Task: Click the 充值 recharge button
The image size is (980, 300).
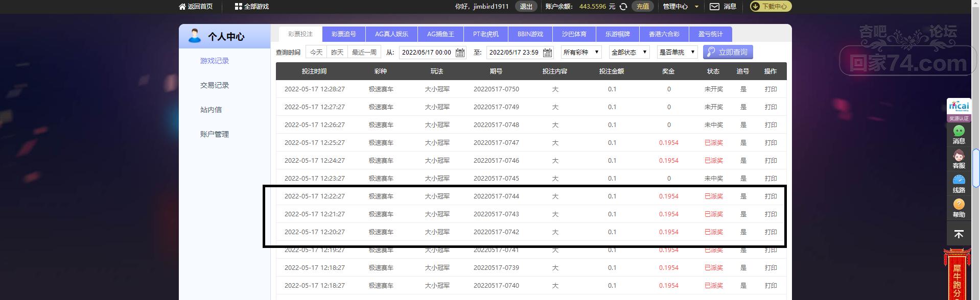Action: [643, 7]
